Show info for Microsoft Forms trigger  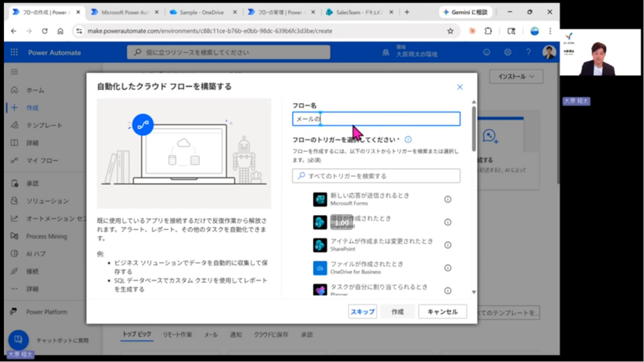point(448,199)
